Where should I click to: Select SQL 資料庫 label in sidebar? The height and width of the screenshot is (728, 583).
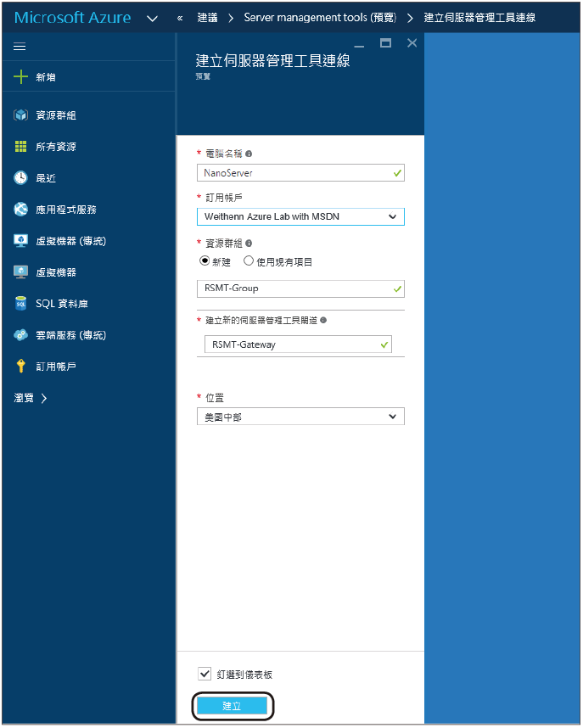pos(62,304)
